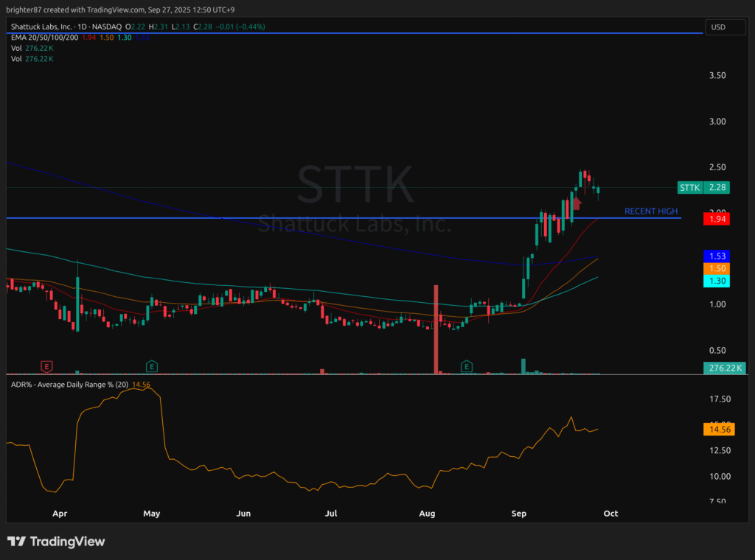Image resolution: width=755 pixels, height=560 pixels.
Task: Select the RECENT HIGH line label
Action: 651,211
